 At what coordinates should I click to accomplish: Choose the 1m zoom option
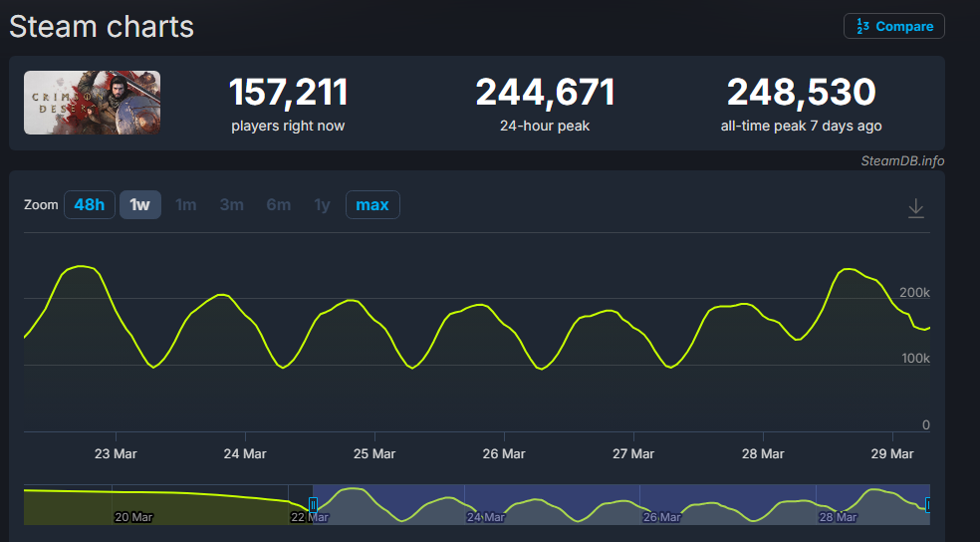tap(185, 204)
